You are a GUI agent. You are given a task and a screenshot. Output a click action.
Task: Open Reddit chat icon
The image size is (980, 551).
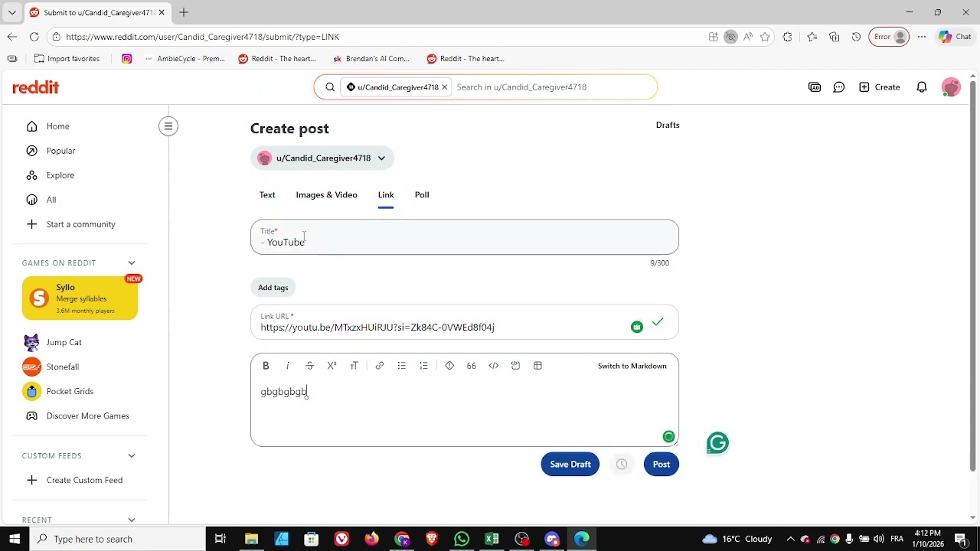click(x=839, y=87)
